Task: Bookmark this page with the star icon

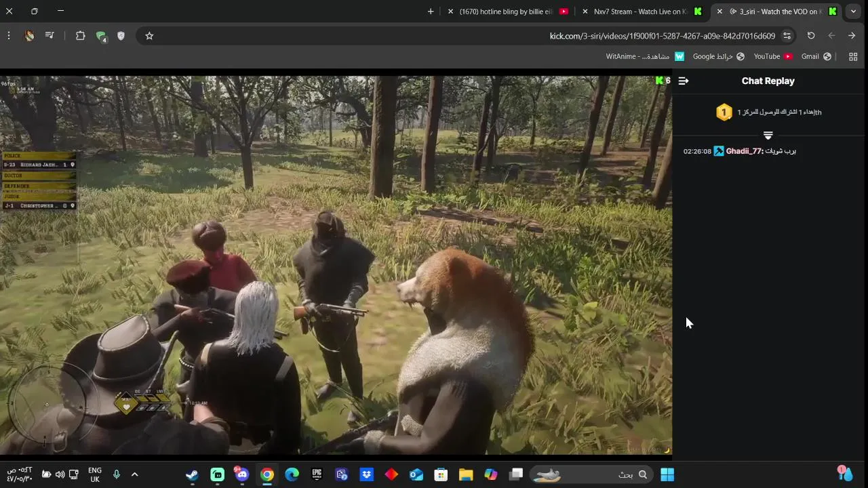Action: (x=149, y=36)
